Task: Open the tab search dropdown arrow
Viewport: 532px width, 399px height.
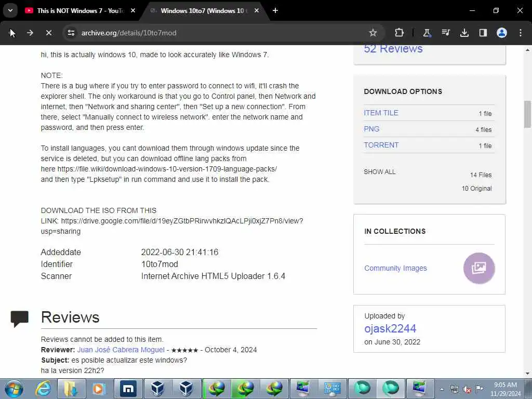Action: (10, 10)
